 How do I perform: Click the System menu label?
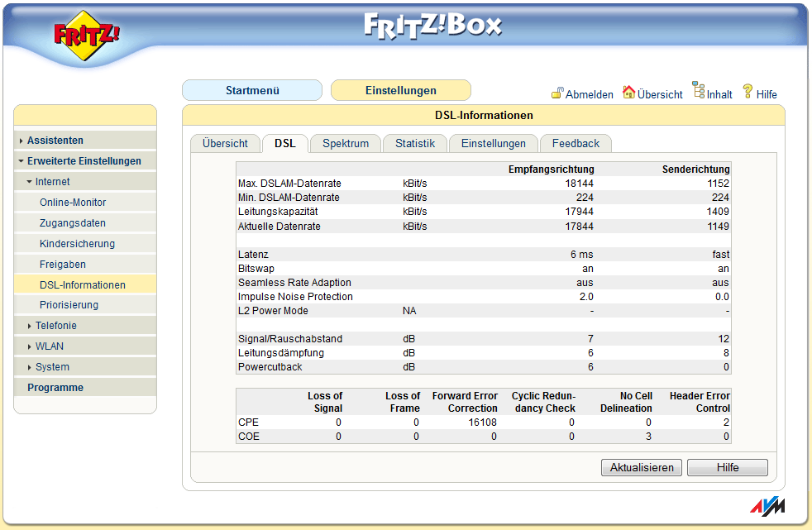pyautogui.click(x=52, y=367)
